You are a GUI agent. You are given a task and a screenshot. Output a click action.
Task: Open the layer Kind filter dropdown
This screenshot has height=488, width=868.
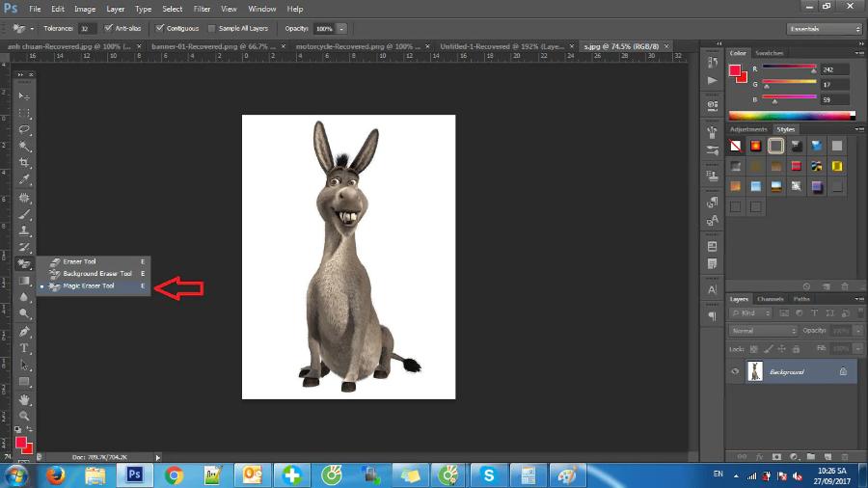750,313
